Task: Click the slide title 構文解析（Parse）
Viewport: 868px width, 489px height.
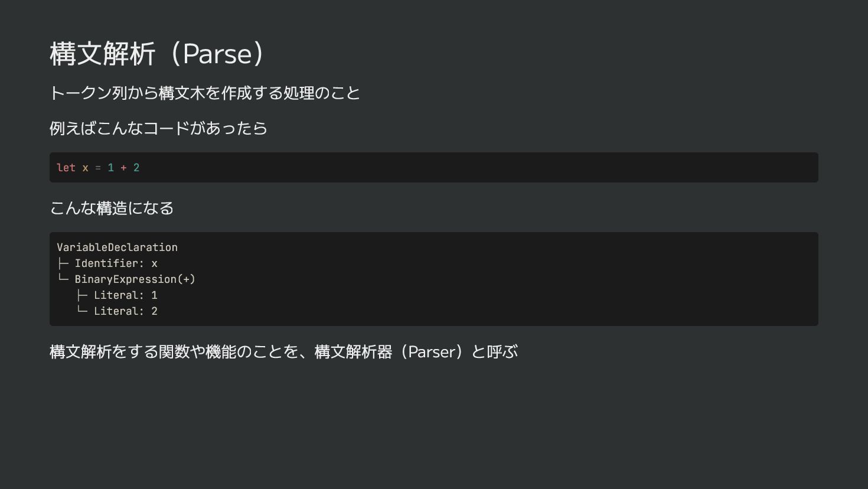Action: 159,54
